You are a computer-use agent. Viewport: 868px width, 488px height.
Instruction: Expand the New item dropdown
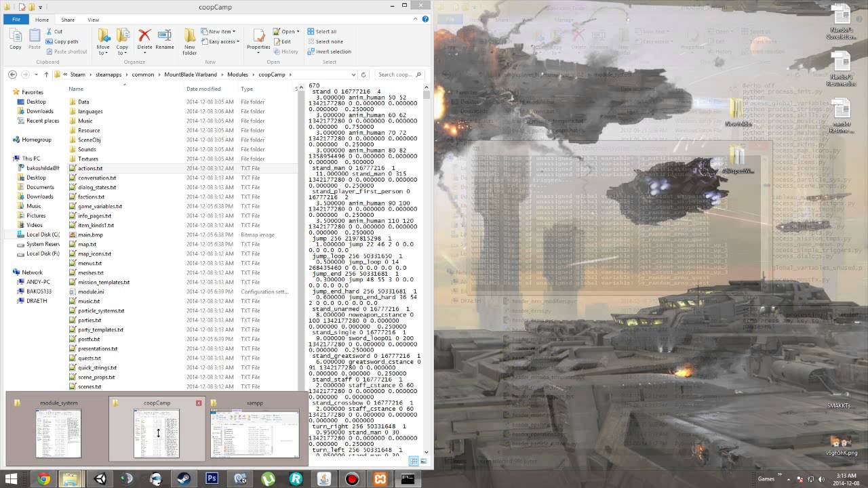tap(218, 32)
